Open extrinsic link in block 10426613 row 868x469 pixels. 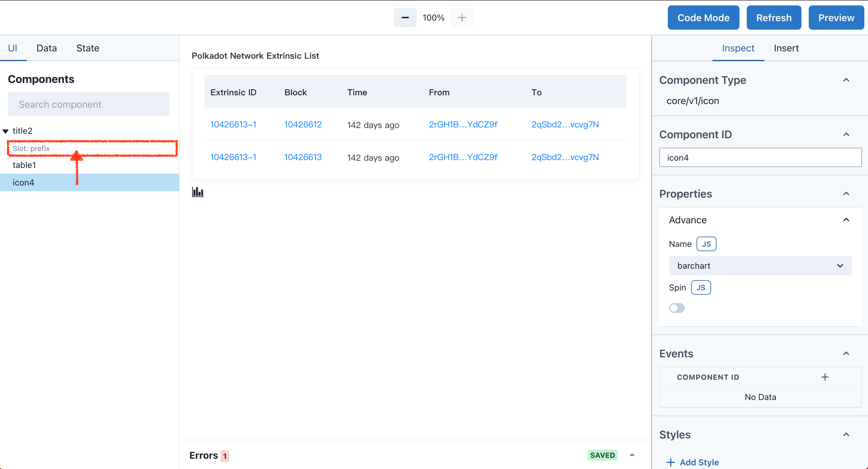(x=233, y=157)
